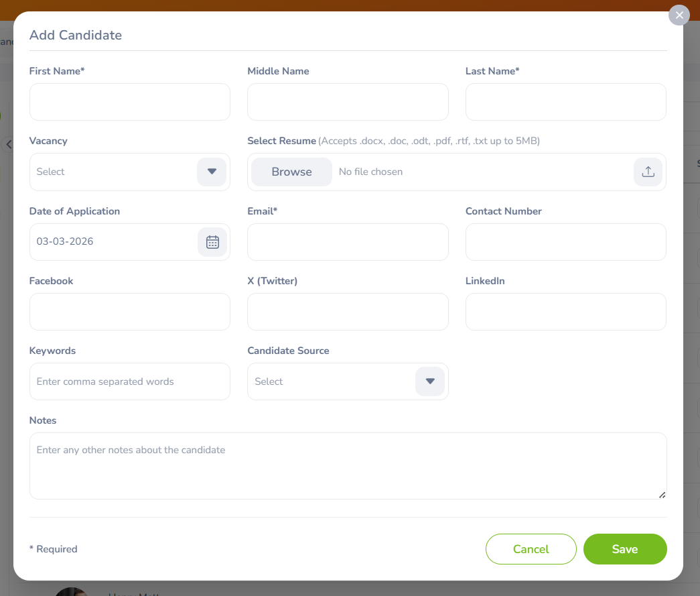The width and height of the screenshot is (700, 596).
Task: Click the LinkedIn input field
Action: [x=565, y=312]
